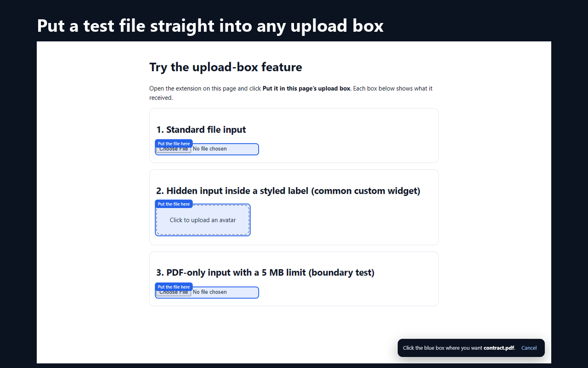Click 'Put the file here' badge in PDF-only section
This screenshot has height=368, width=588.
tap(174, 287)
